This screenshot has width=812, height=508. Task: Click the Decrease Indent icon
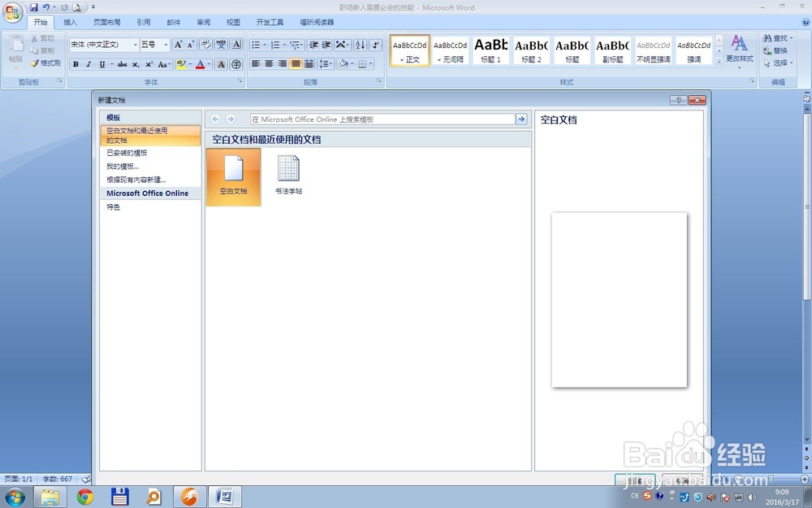[x=313, y=45]
